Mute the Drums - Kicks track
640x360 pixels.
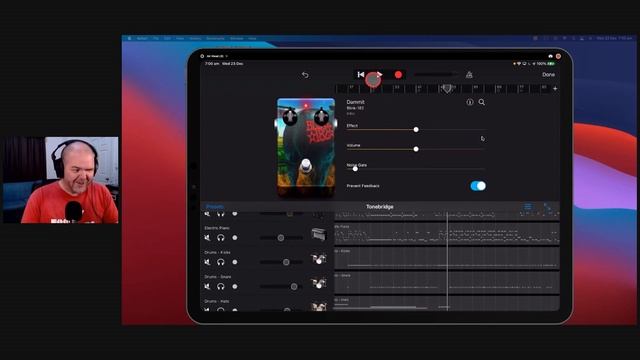pyautogui.click(x=207, y=262)
